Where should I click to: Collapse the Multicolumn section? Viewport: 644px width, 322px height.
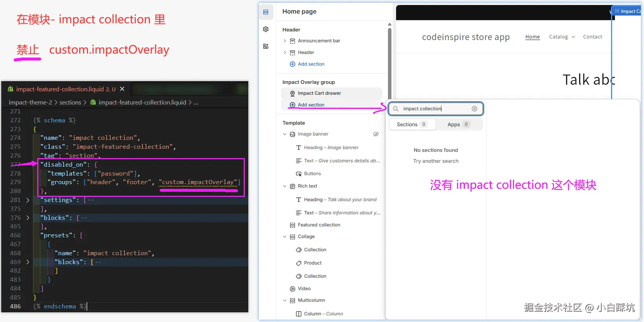click(x=285, y=300)
